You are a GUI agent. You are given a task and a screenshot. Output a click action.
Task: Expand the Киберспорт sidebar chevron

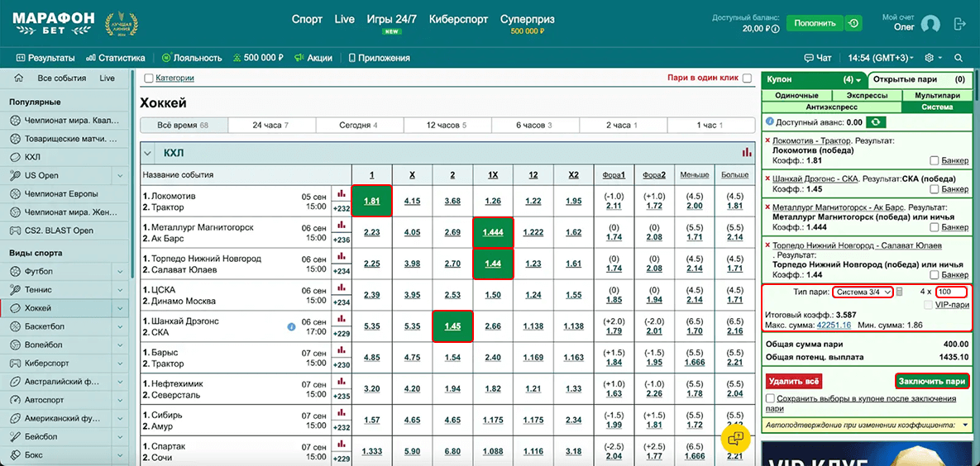[x=119, y=362]
